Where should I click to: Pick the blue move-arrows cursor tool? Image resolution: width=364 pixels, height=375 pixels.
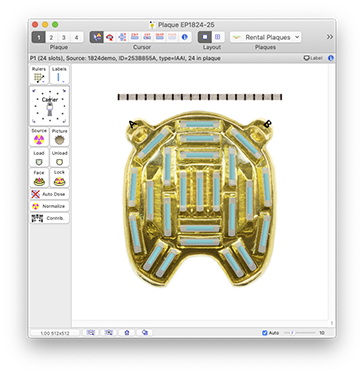click(122, 37)
